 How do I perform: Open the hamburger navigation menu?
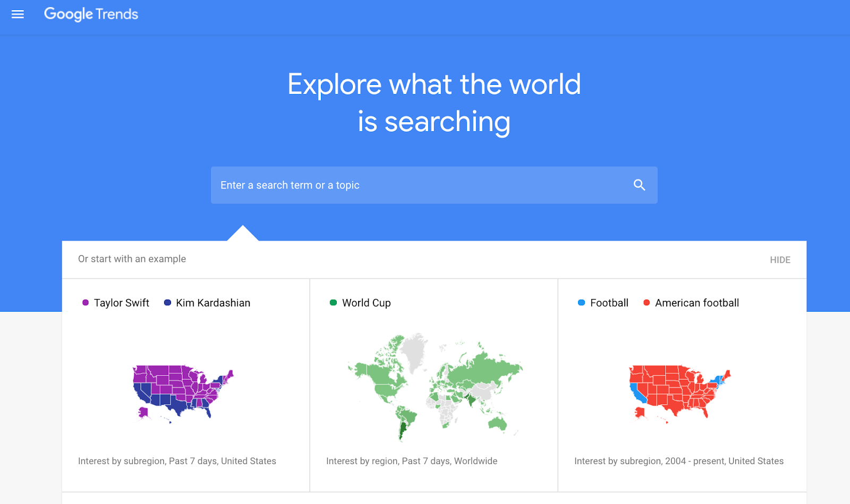[x=18, y=14]
